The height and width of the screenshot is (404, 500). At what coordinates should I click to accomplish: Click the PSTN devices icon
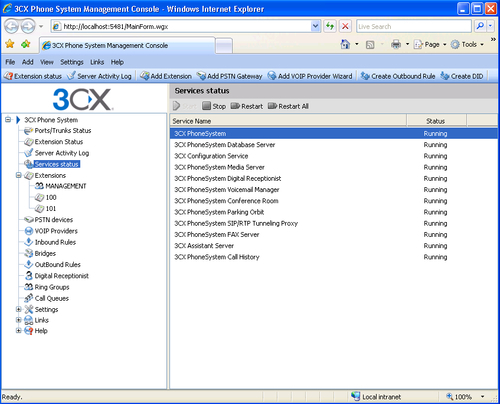[x=29, y=220]
